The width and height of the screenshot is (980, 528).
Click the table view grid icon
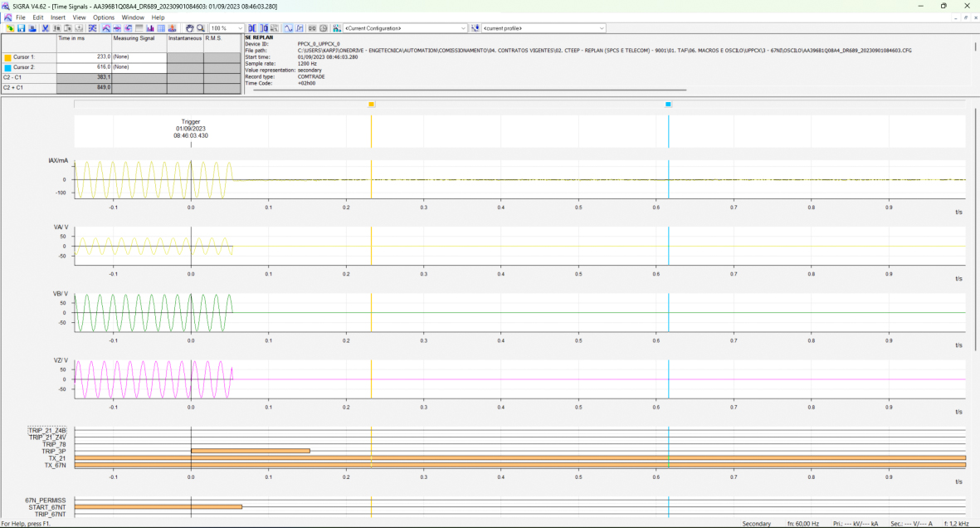coord(161,28)
